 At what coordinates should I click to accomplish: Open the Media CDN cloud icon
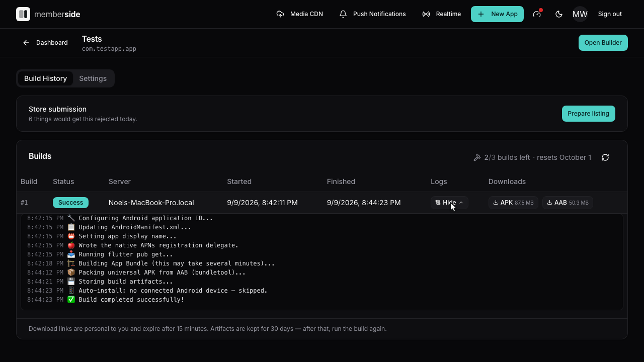tap(280, 14)
